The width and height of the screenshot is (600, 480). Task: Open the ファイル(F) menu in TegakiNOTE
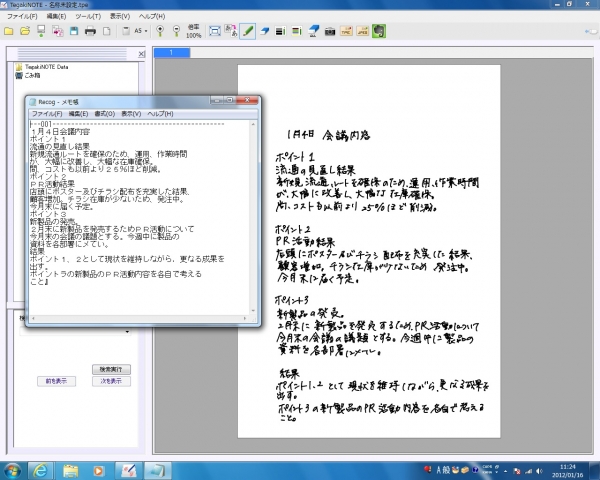coord(23,17)
